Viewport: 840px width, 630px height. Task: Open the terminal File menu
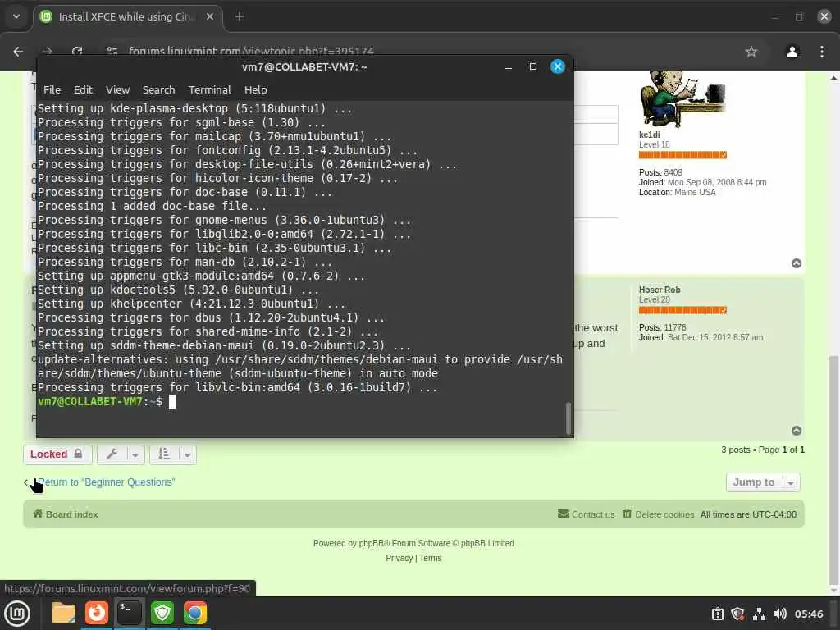tap(52, 90)
